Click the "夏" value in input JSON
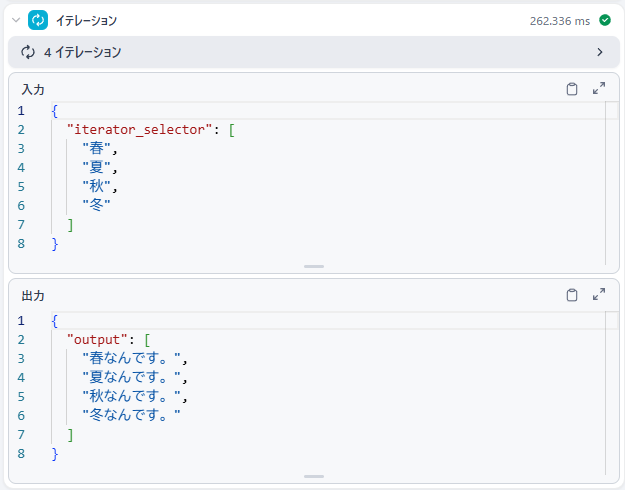 pyautogui.click(x=96, y=167)
